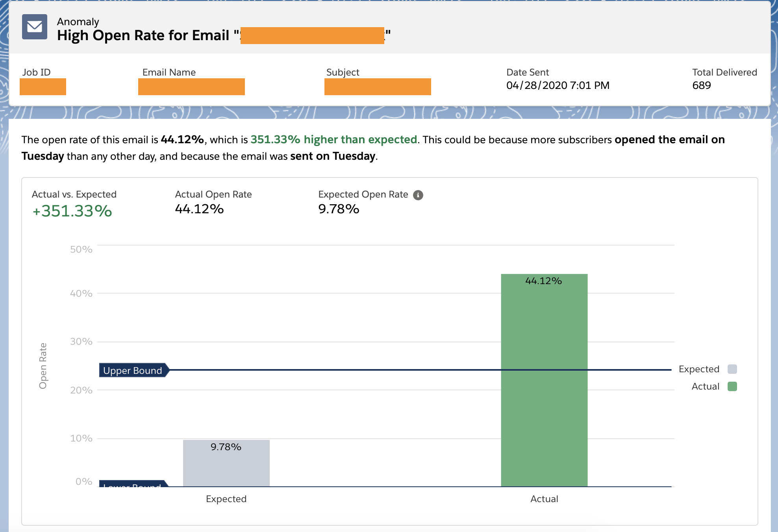Click the Upper Bound line label
778x532 pixels.
coord(133,370)
